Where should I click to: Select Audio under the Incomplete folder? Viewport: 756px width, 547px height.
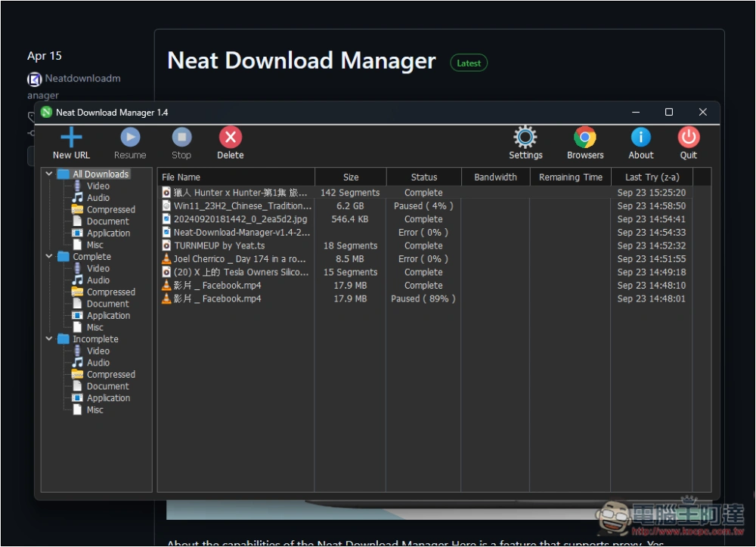[98, 363]
